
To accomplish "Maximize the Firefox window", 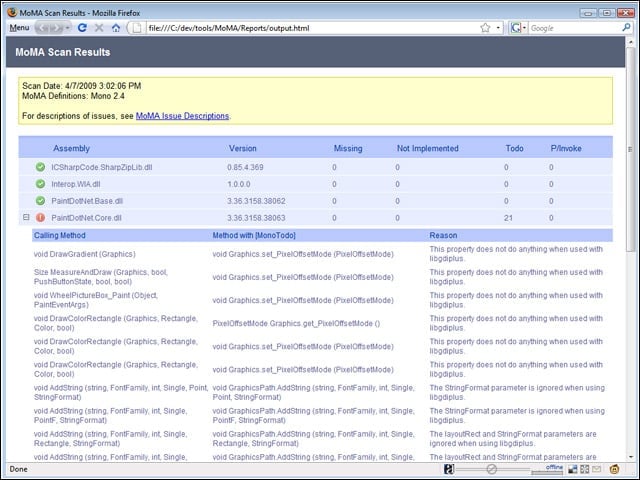I will coord(607,13).
